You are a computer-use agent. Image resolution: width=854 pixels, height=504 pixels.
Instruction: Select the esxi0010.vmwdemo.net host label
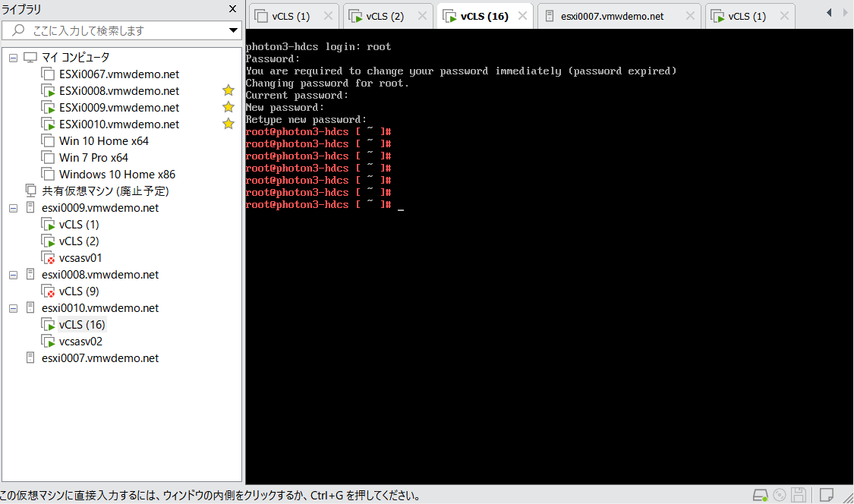point(100,308)
